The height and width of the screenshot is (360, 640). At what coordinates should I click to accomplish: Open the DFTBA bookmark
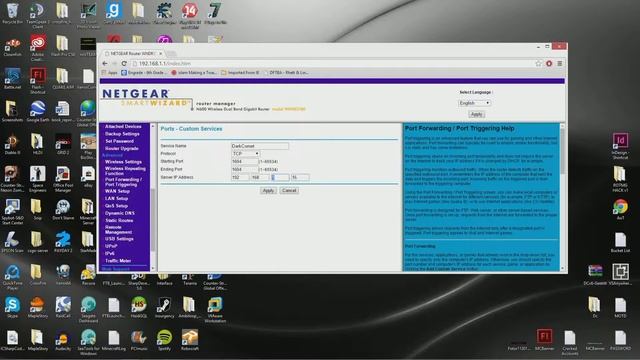pyautogui.click(x=286, y=73)
